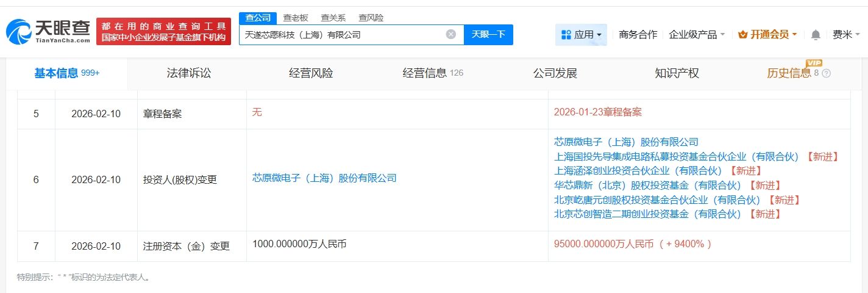
Task: Click the 天眼一下 search button
Action: 488,34
